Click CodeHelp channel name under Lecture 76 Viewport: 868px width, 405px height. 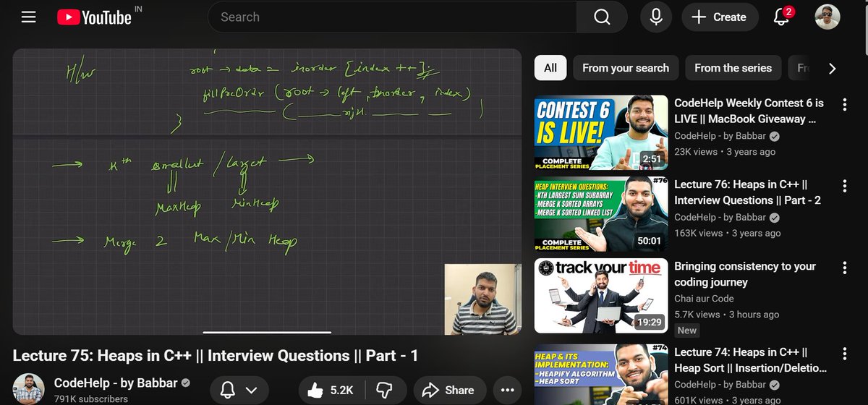click(720, 217)
